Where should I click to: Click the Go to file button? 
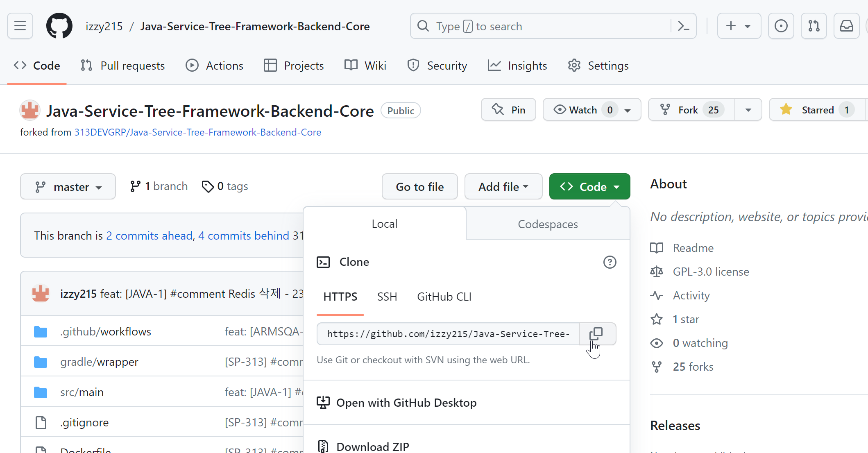click(420, 187)
